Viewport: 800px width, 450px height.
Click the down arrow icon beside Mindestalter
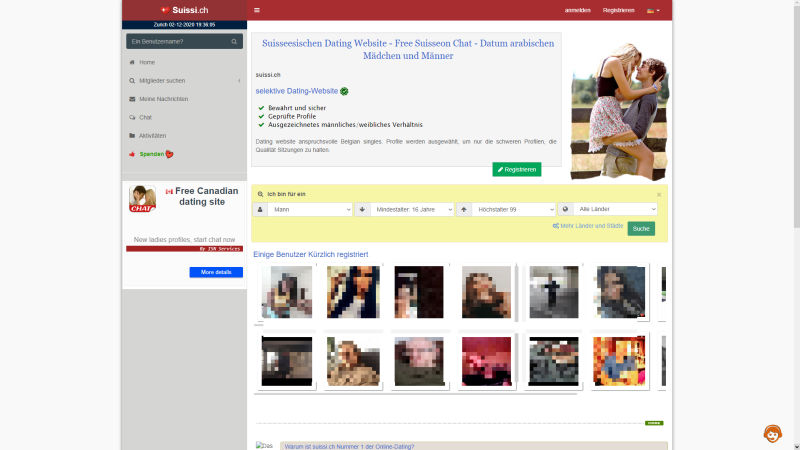pos(362,209)
